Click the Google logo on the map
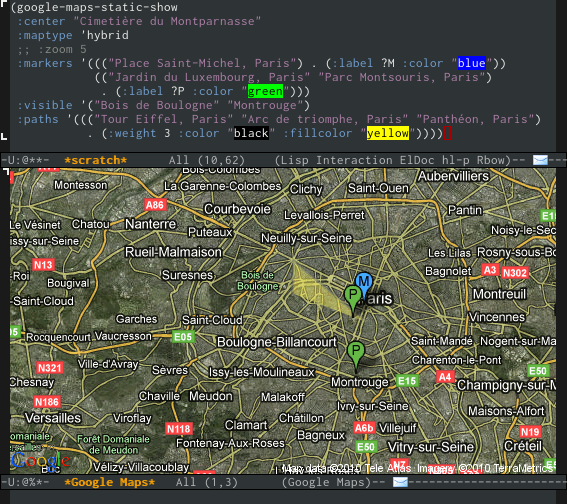This screenshot has height=504, width=567. [x=40, y=461]
